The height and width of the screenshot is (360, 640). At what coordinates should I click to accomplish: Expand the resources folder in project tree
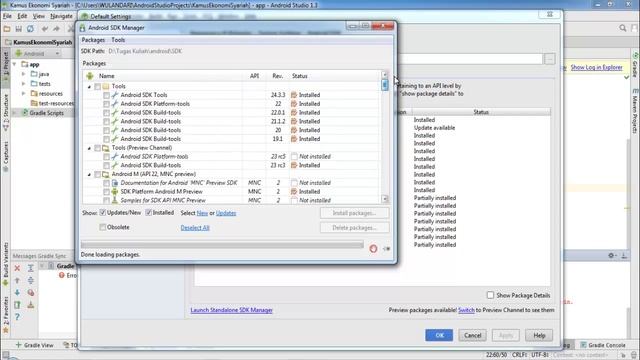pyautogui.click(x=24, y=94)
